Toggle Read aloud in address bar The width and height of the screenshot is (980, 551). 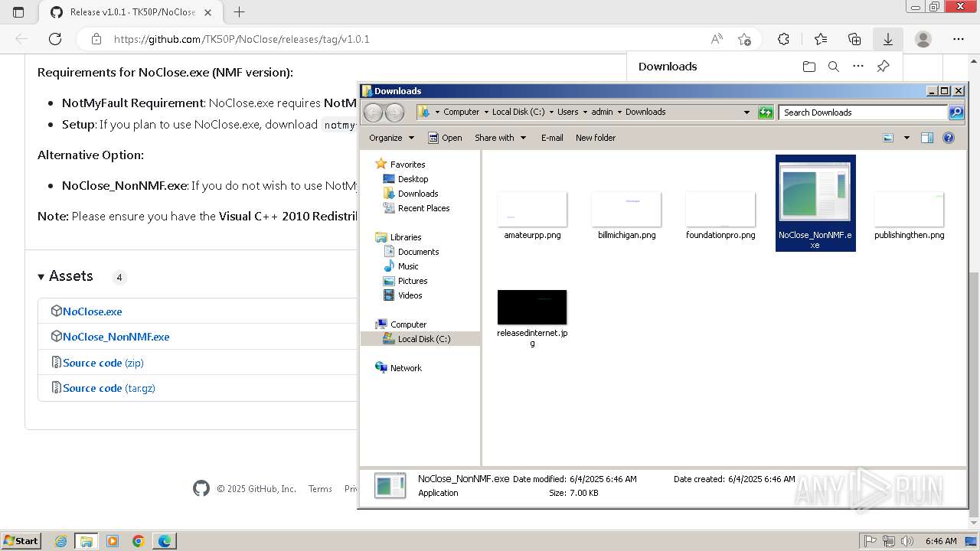tap(717, 39)
